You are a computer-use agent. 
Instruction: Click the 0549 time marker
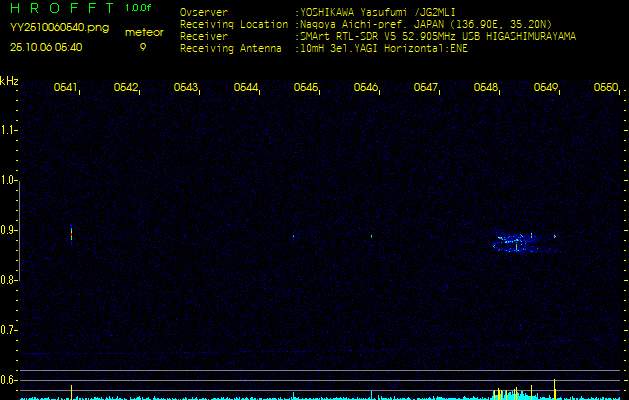pyautogui.click(x=545, y=87)
